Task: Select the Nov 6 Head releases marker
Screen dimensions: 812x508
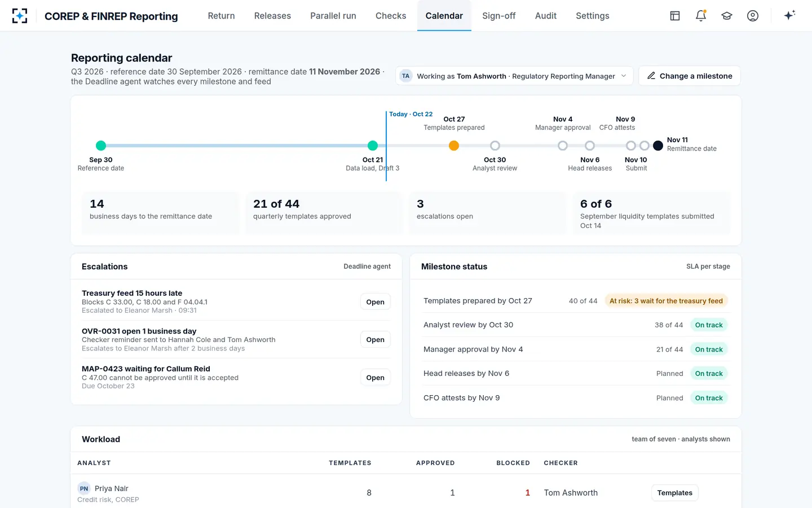Action: coord(590,146)
